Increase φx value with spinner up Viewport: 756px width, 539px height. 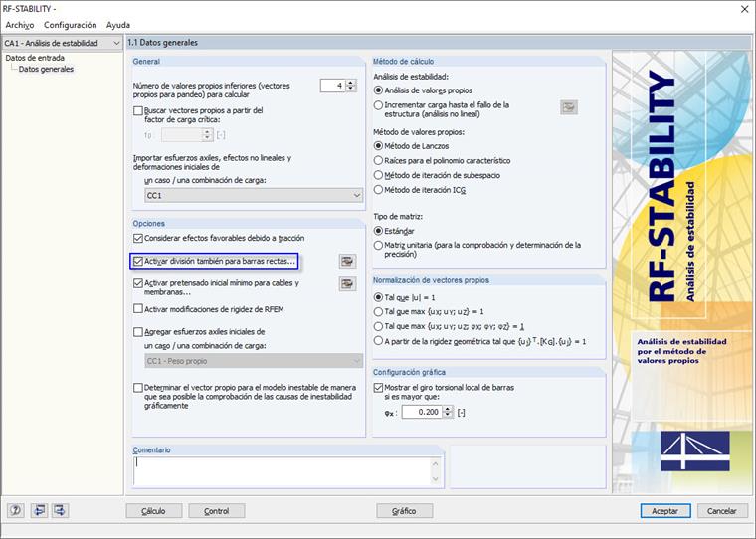point(448,409)
